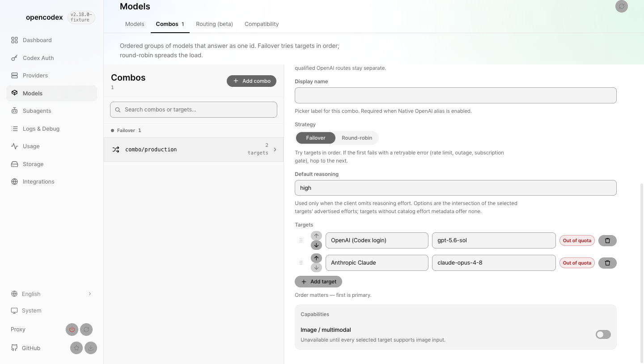Click the Proxy label
The height and width of the screenshot is (364, 644).
pos(18,330)
